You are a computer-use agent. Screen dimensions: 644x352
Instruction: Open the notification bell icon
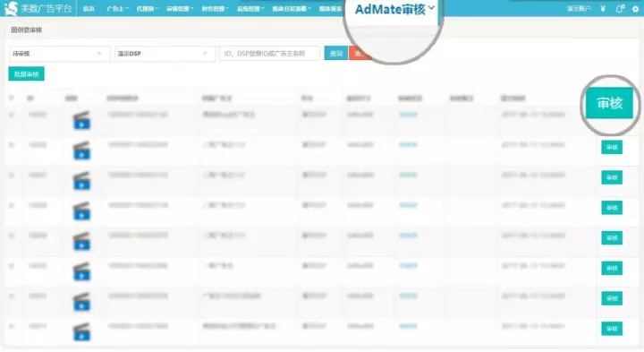pyautogui.click(x=620, y=8)
